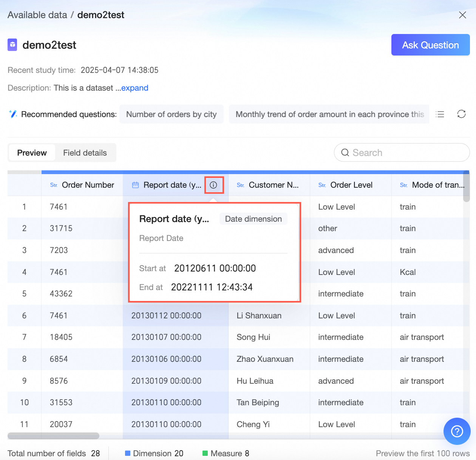Click the refresh recommended questions icon

tap(461, 114)
